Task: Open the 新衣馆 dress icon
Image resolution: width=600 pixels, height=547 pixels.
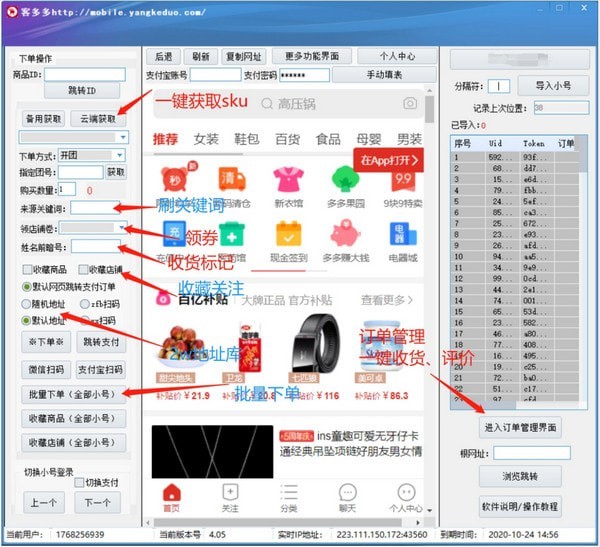Action: tap(289, 179)
